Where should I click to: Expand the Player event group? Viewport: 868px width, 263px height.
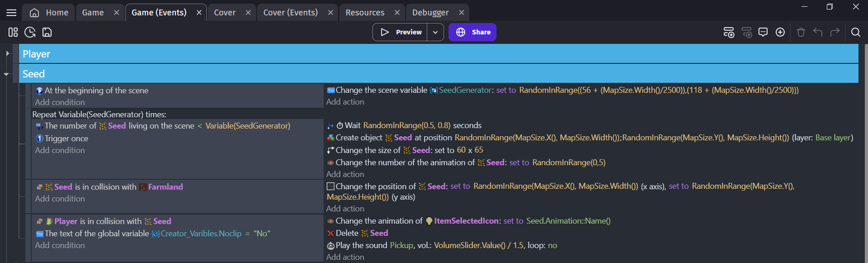pyautogui.click(x=7, y=53)
